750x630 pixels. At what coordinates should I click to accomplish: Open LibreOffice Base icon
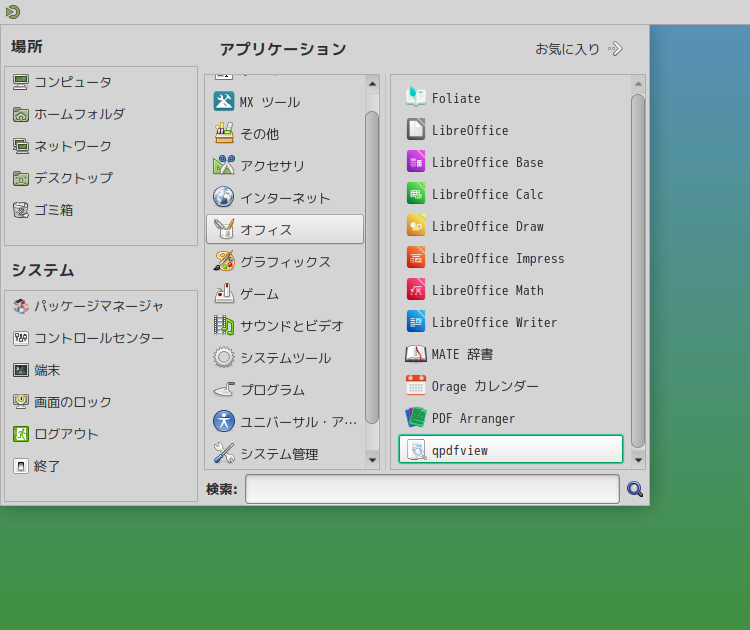tap(416, 162)
